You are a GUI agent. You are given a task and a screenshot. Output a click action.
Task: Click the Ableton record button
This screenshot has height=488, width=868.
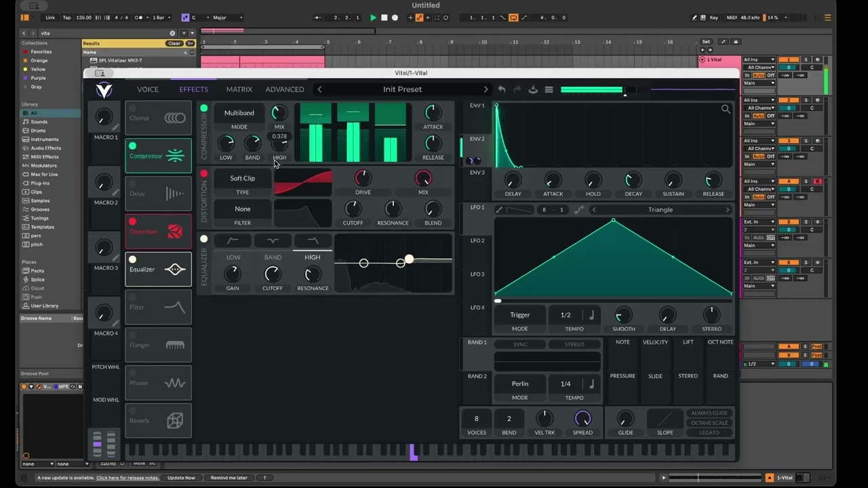(395, 18)
